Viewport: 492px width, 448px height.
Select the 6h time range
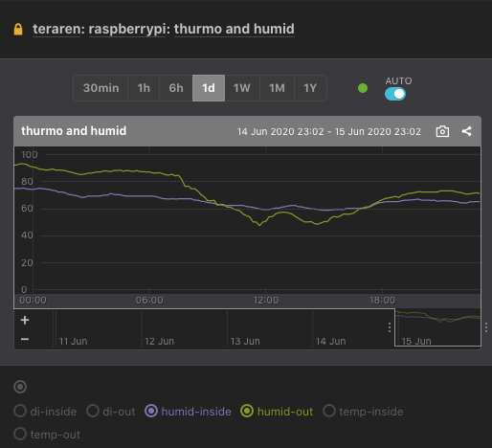[176, 88]
